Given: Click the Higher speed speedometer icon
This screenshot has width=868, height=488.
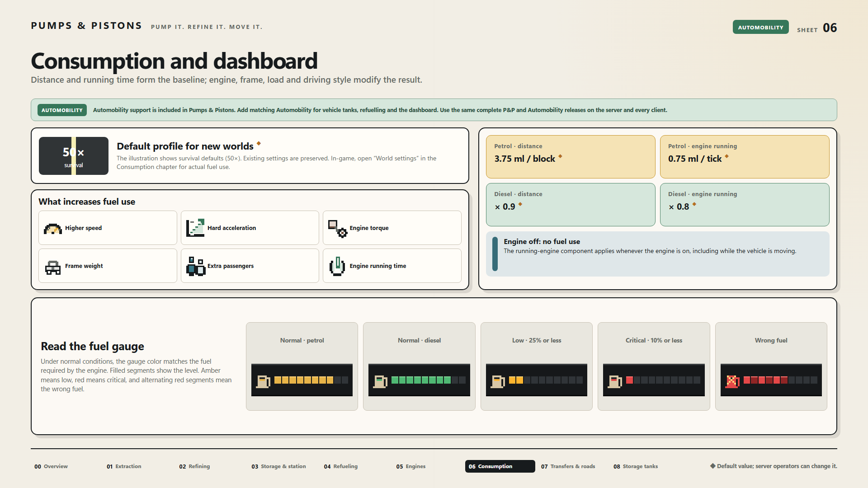Looking at the screenshot, I should point(53,229).
